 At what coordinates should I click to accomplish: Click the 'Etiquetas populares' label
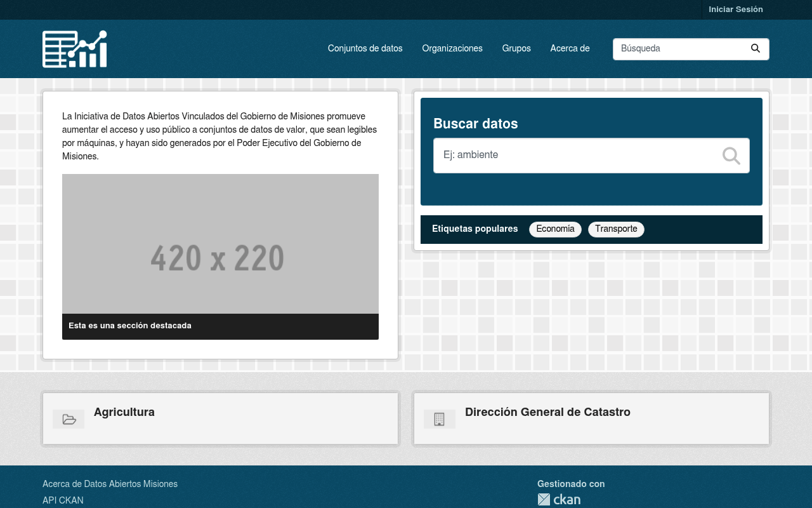click(475, 229)
